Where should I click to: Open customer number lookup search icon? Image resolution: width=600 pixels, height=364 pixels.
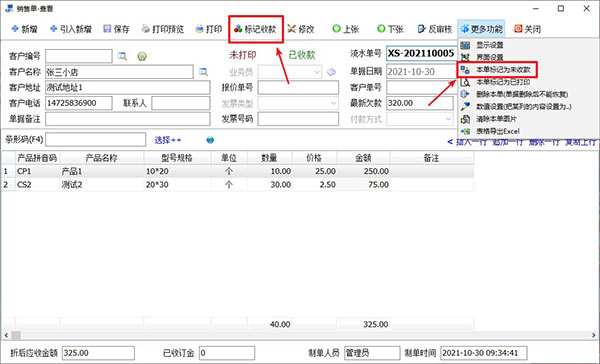point(122,56)
